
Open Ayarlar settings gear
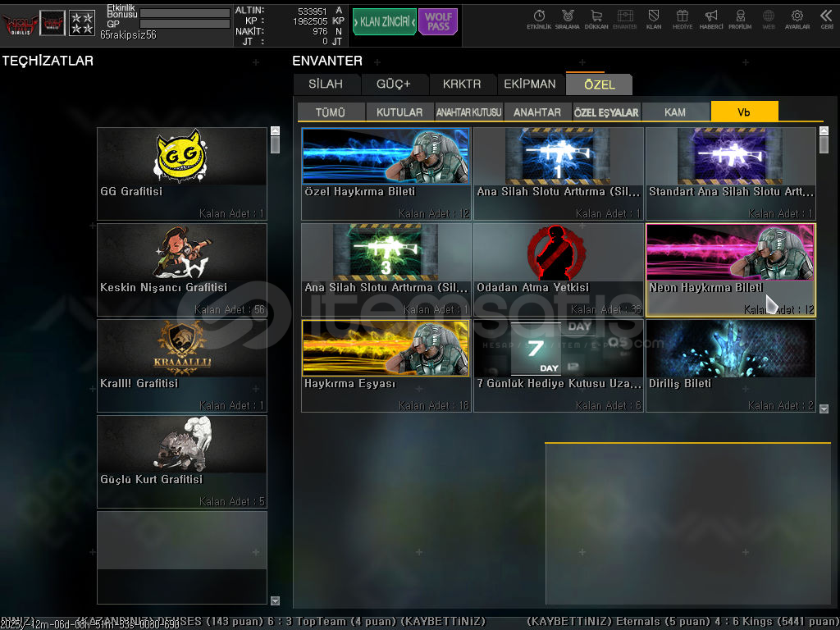pos(797,19)
